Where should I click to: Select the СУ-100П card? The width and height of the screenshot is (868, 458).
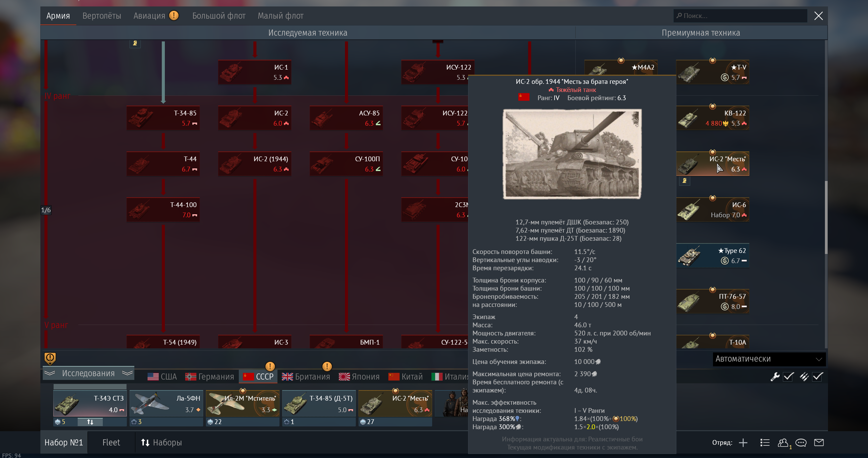(346, 164)
